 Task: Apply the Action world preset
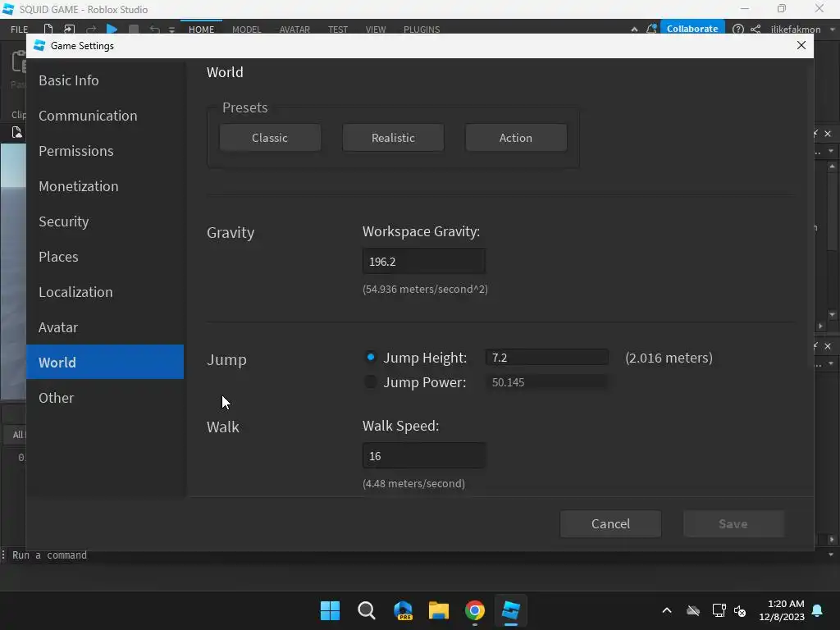pos(516,138)
